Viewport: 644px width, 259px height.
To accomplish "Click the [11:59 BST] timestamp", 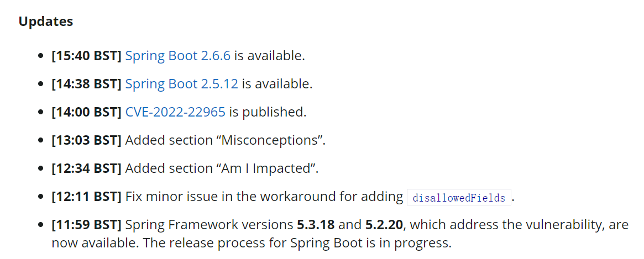I will click(x=86, y=225).
